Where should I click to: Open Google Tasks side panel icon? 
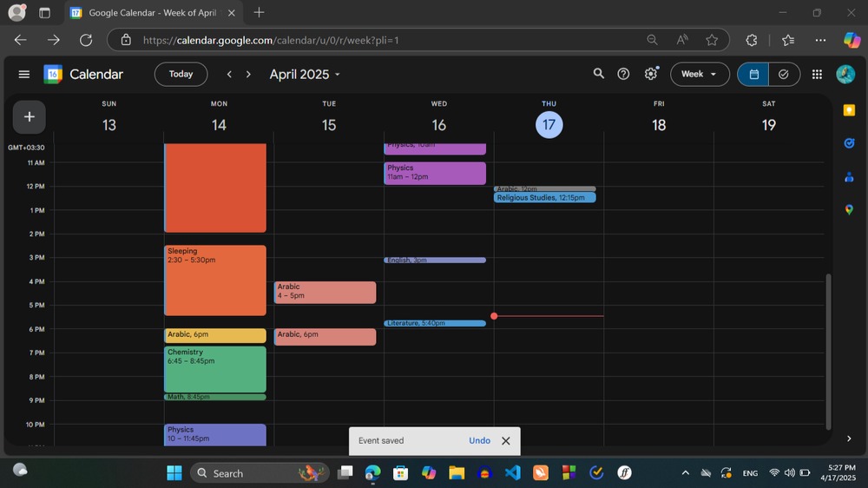pos(849,143)
